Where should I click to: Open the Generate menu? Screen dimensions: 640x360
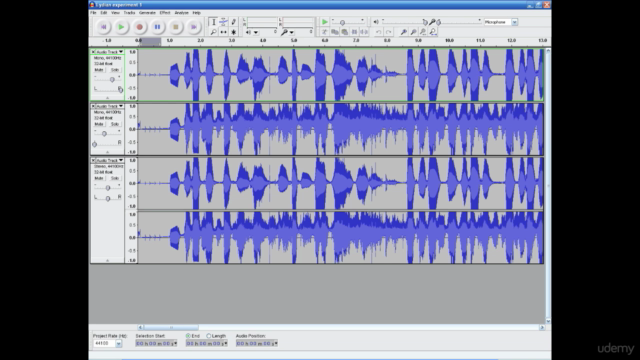(147, 13)
